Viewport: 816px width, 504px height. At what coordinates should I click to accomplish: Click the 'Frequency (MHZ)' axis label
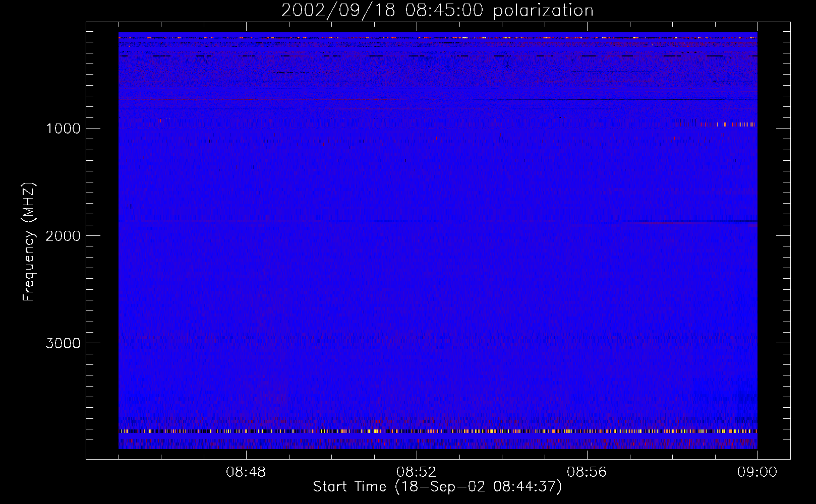tap(29, 242)
